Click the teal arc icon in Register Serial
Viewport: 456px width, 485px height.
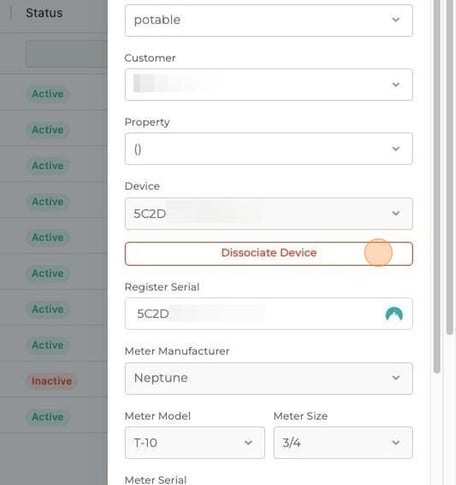point(394,314)
